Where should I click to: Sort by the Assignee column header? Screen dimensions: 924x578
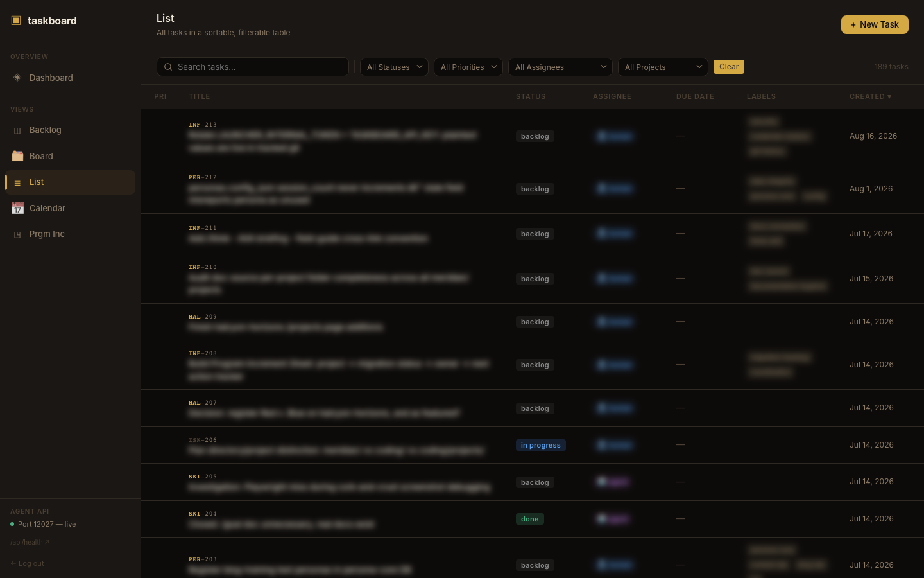click(612, 96)
